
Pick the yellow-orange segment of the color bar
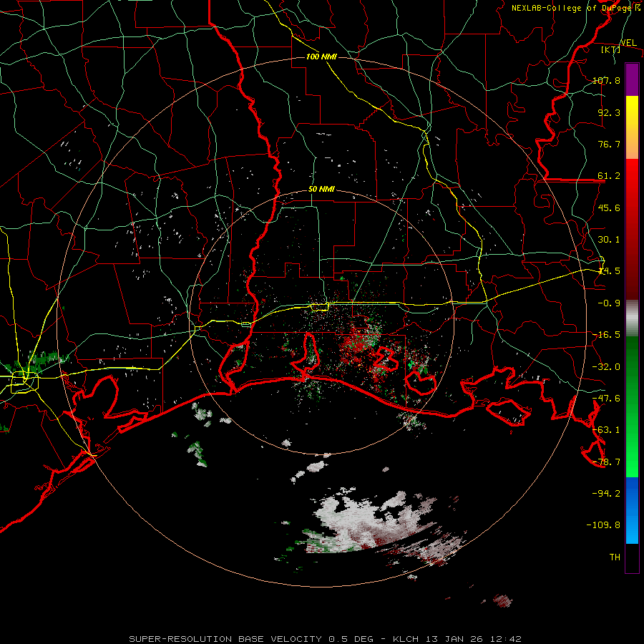(x=632, y=127)
